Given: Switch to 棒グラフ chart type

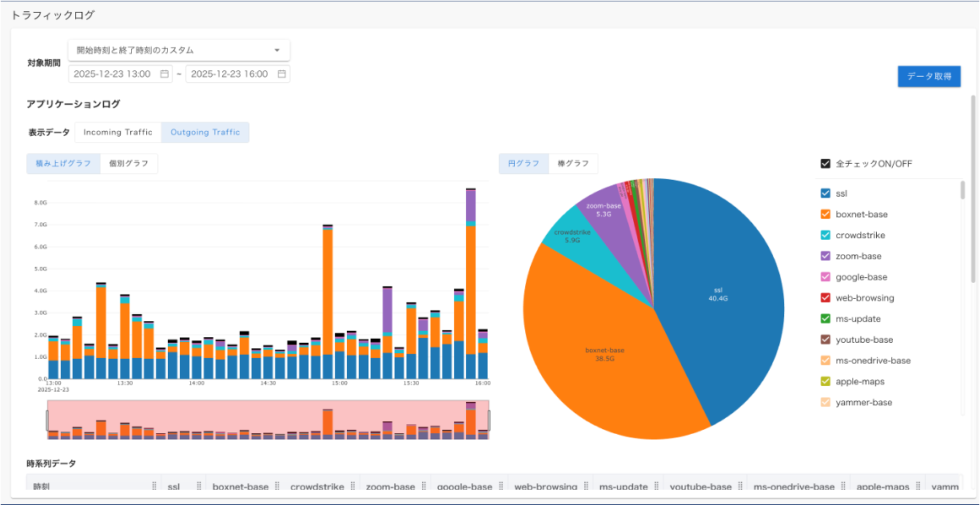Looking at the screenshot, I should point(573,164).
